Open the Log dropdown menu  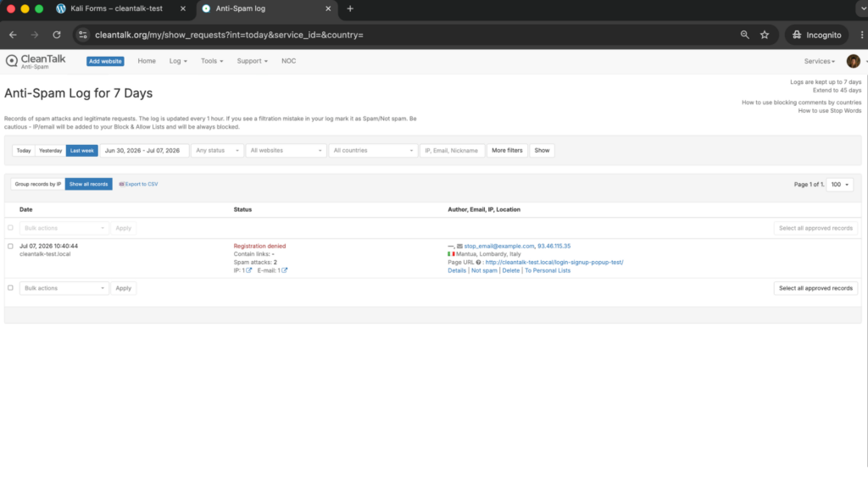click(x=178, y=61)
